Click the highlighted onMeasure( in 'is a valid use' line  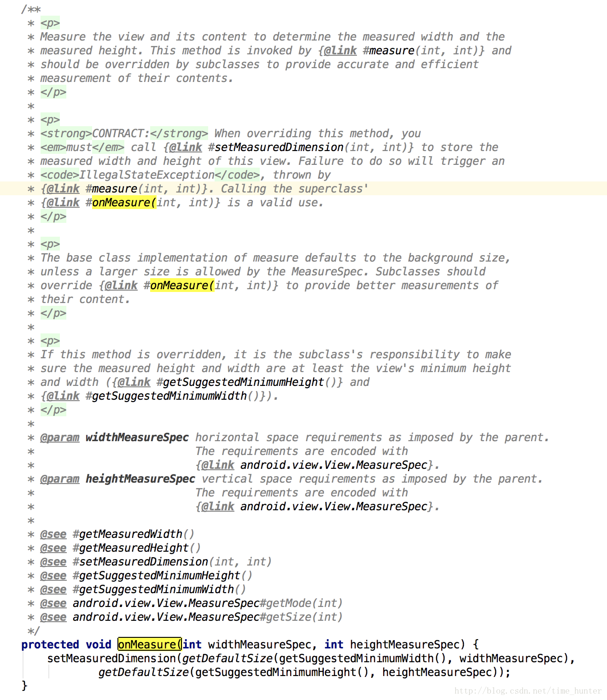(x=124, y=203)
